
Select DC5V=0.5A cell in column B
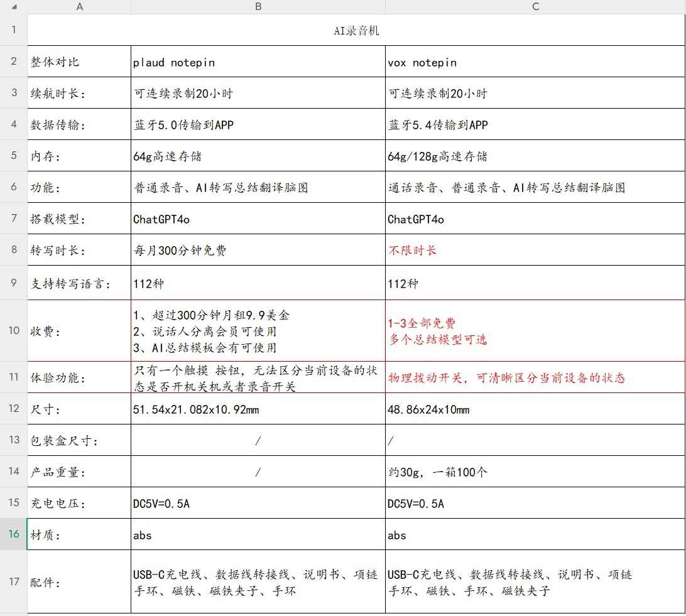pos(258,503)
